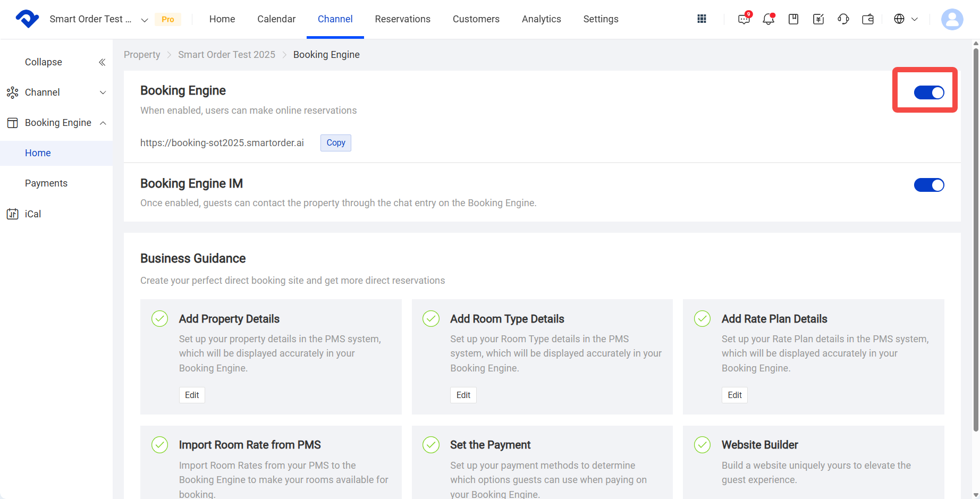Open the Calendar tab
This screenshot has height=499, width=980.
276,19
